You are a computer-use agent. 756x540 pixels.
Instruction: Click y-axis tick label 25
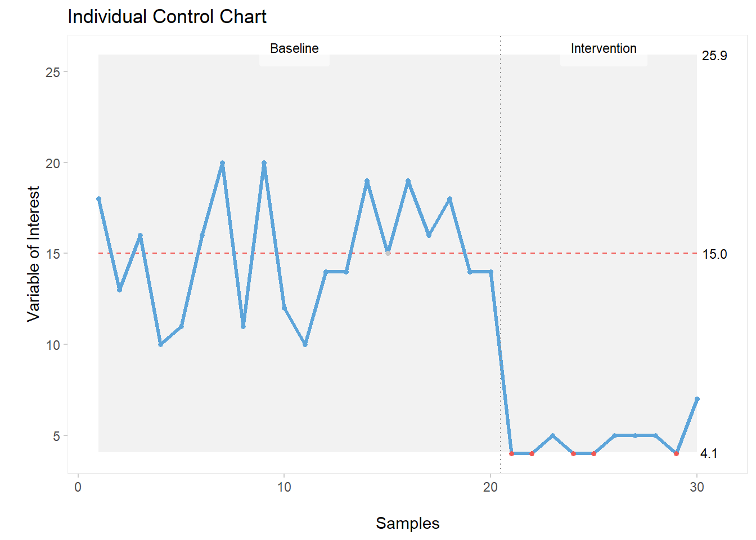tap(53, 72)
